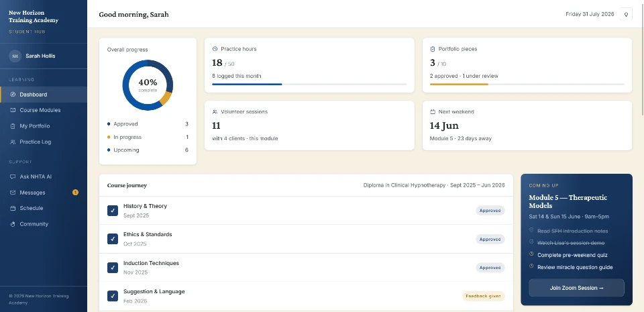Click the Approved legend dot
Screen dimensions: 644x312
pos(109,124)
